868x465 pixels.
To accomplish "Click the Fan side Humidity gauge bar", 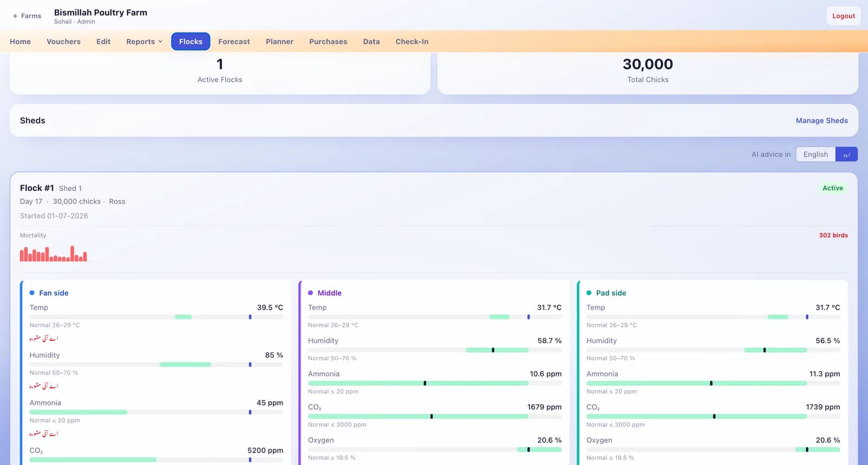I will [x=156, y=365].
